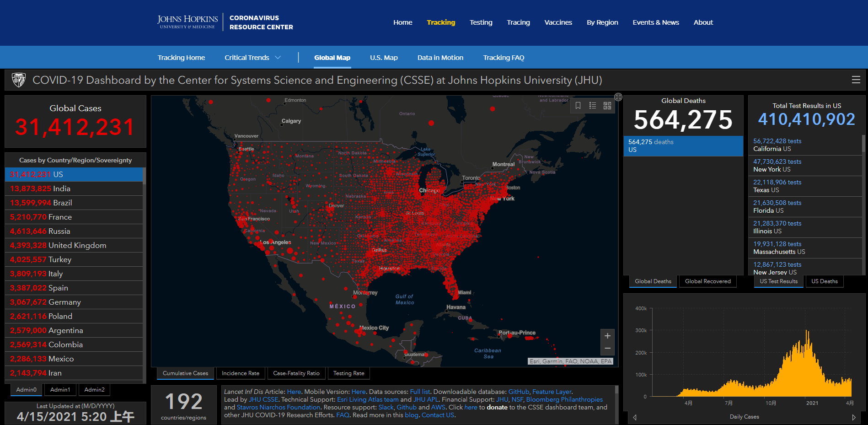Open the Bloomberg Philanthropies link
The height and width of the screenshot is (425, 868).
click(x=564, y=399)
